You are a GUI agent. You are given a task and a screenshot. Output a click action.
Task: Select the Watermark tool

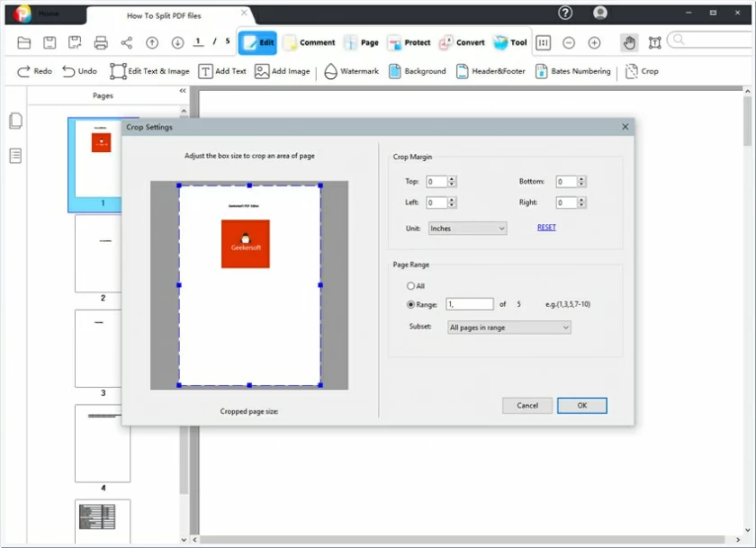pyautogui.click(x=349, y=71)
